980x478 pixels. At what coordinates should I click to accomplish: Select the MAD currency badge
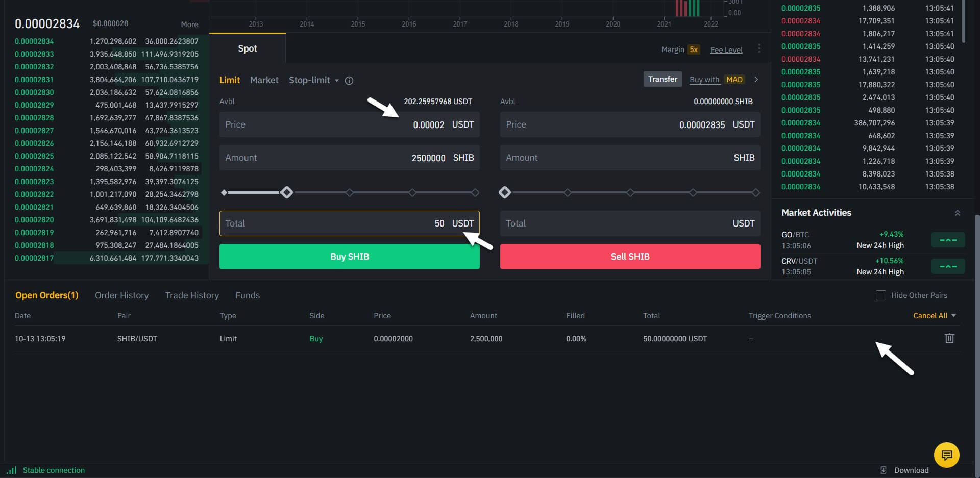coord(734,80)
